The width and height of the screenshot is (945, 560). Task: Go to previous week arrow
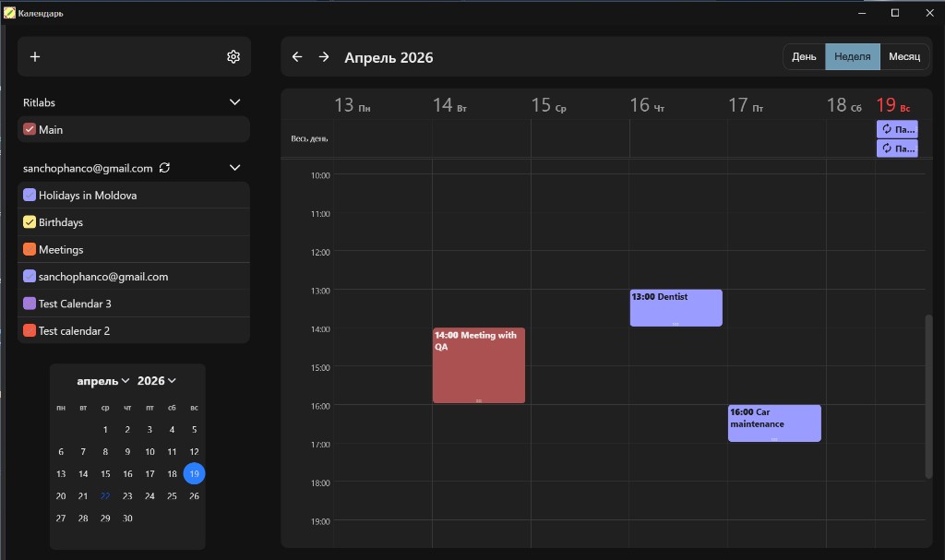[297, 56]
